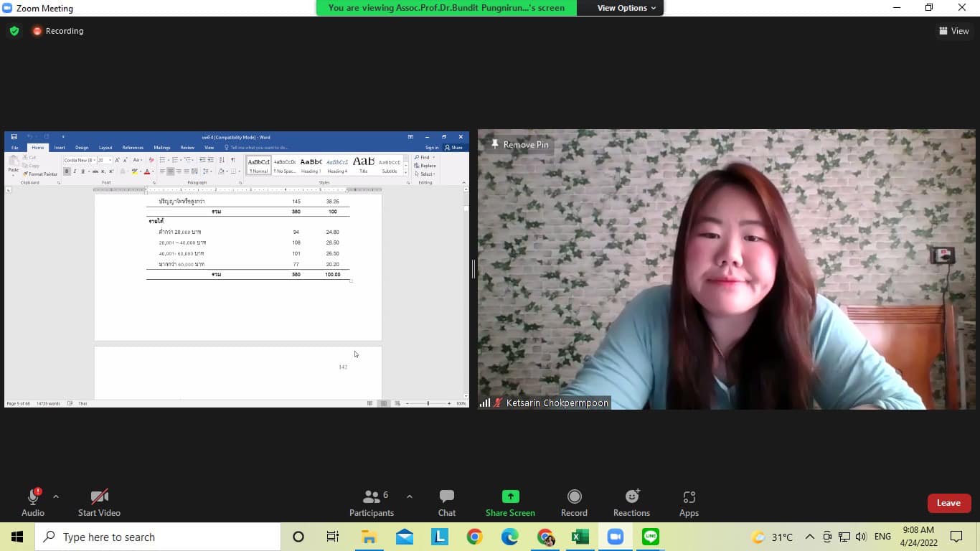Unmute microphone with the Audio icon

click(x=33, y=496)
